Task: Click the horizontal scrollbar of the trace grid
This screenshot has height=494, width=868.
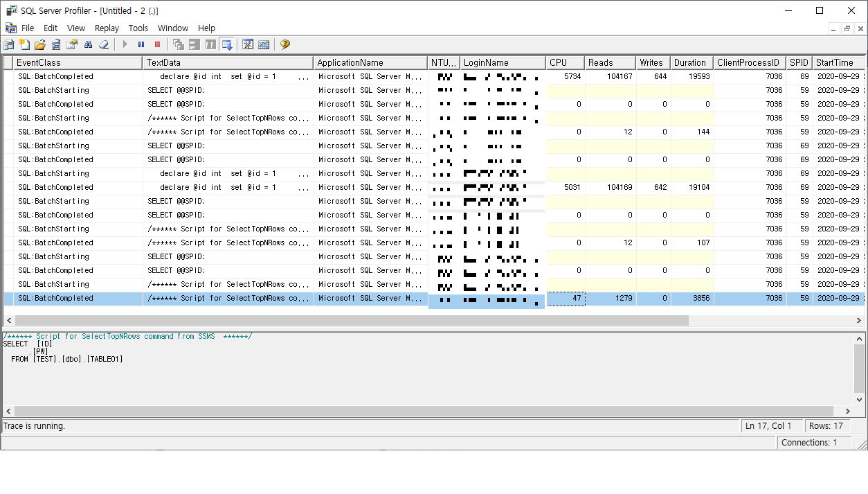Action: [352, 321]
